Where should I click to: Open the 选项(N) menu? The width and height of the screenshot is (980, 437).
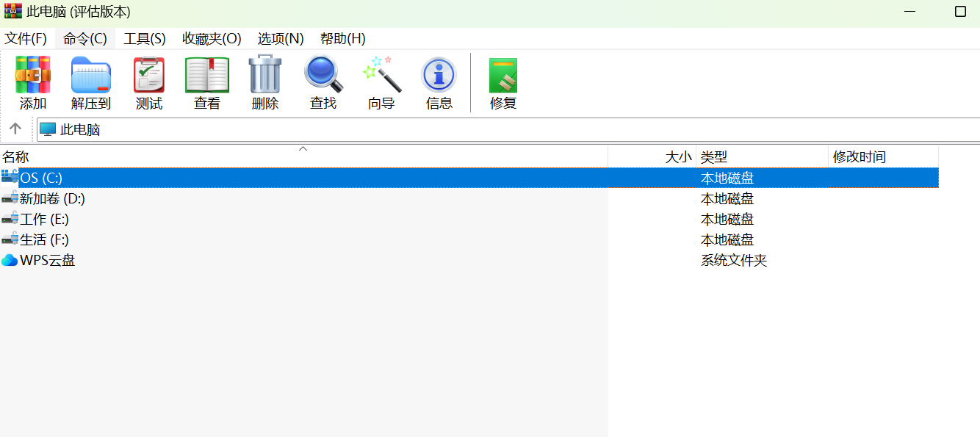pos(281,39)
